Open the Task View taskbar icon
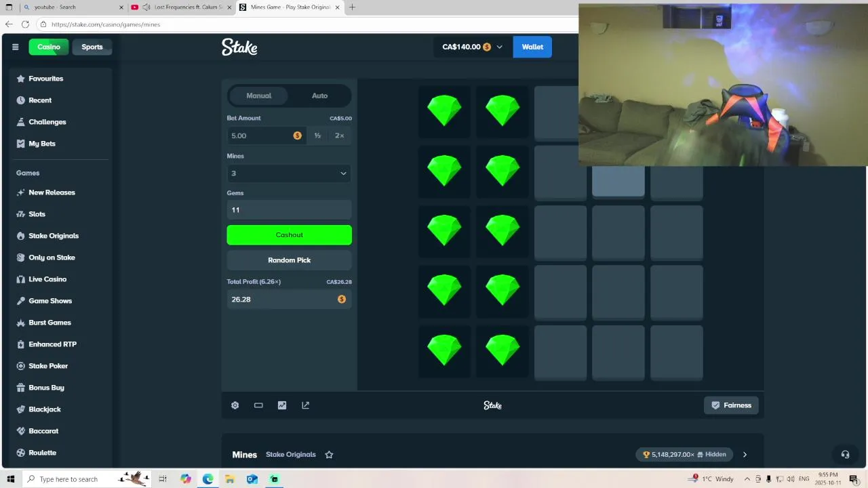868x488 pixels. tap(163, 479)
